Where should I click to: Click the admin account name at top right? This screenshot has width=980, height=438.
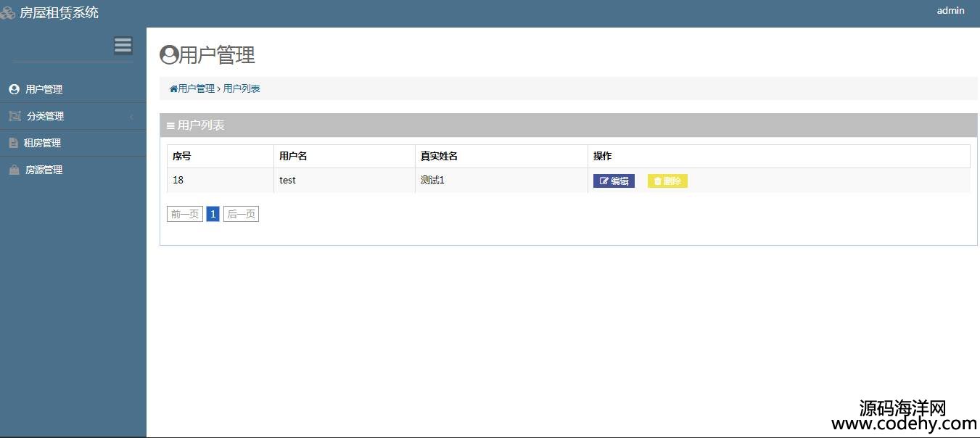[x=951, y=10]
